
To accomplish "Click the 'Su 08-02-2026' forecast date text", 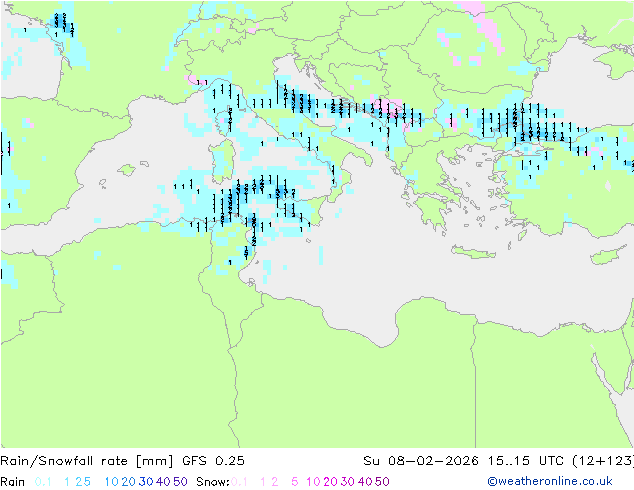I will coord(421,461).
